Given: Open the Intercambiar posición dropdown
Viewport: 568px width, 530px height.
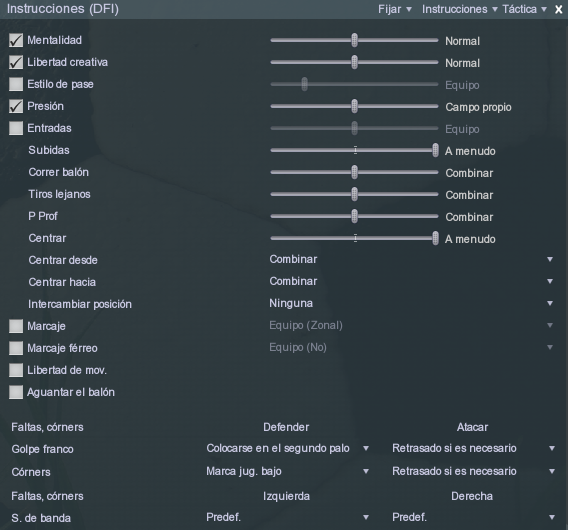Looking at the screenshot, I should (x=411, y=303).
